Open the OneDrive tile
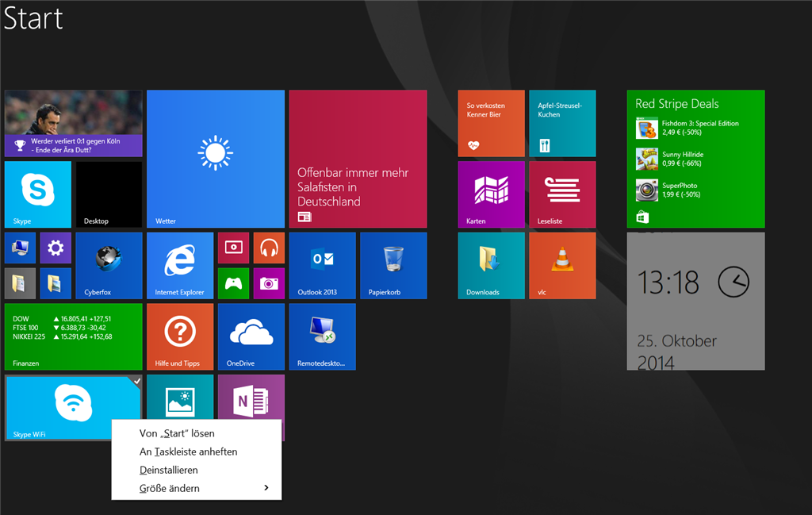This screenshot has height=515, width=812. [x=251, y=336]
